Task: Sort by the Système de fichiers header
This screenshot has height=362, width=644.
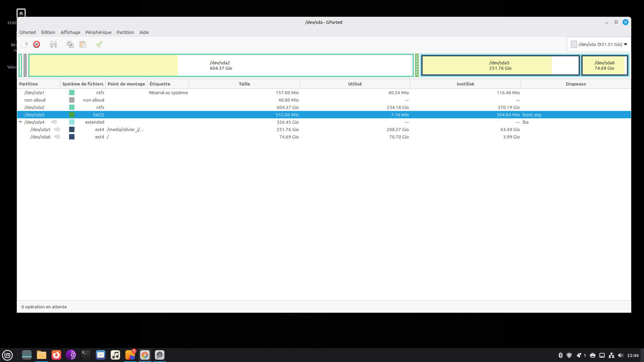Action: click(83, 84)
